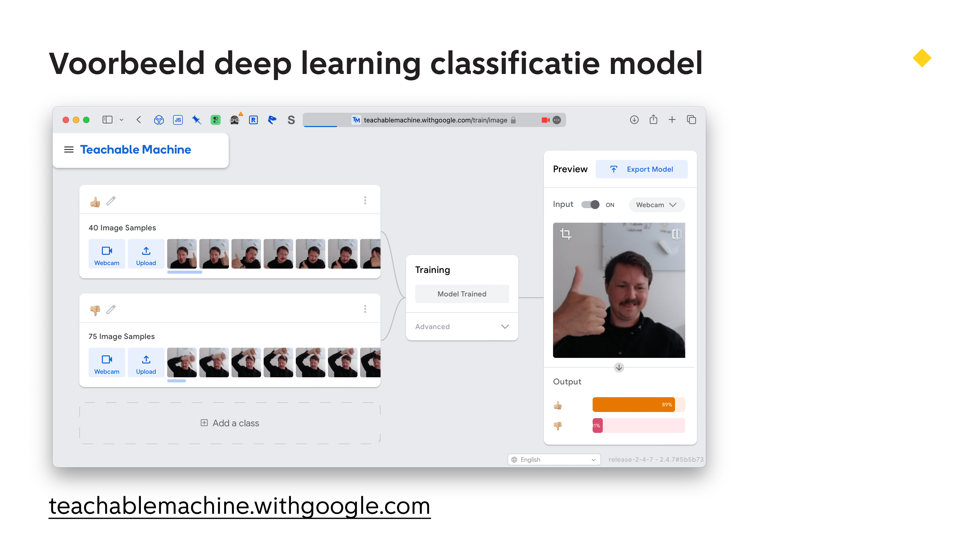Click the S extension icon

(x=291, y=120)
